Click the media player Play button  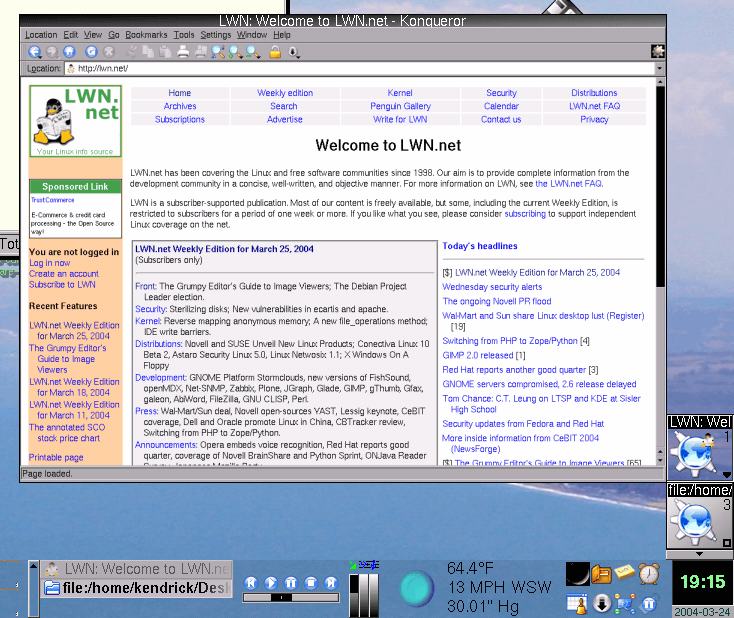tap(271, 582)
